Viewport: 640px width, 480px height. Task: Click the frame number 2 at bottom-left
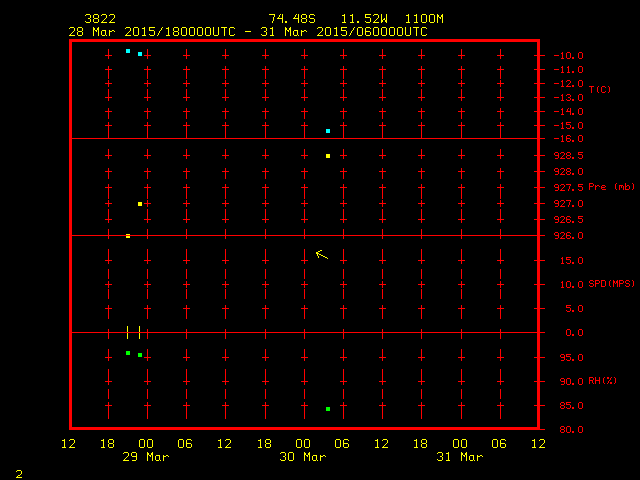click(x=19, y=472)
